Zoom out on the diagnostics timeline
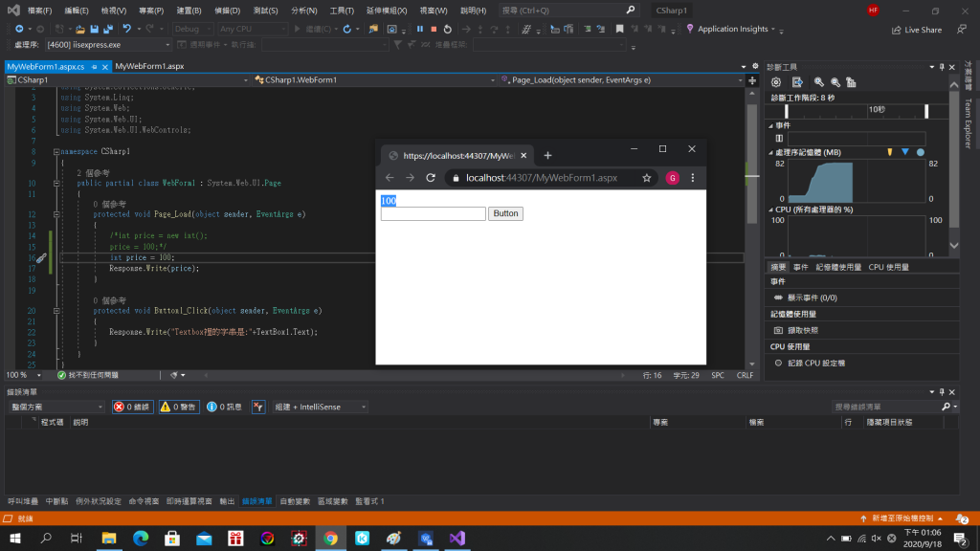This screenshot has width=980, height=551. pyautogui.click(x=835, y=82)
